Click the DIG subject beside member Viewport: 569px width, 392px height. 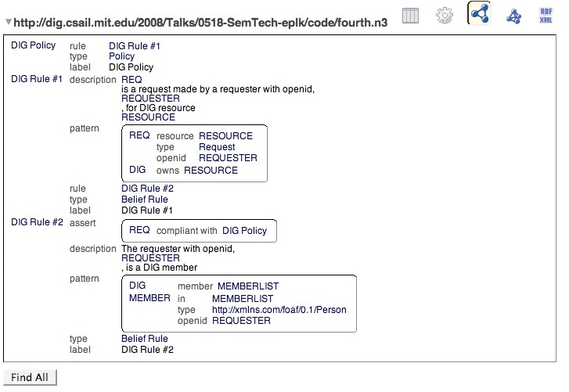pos(137,286)
